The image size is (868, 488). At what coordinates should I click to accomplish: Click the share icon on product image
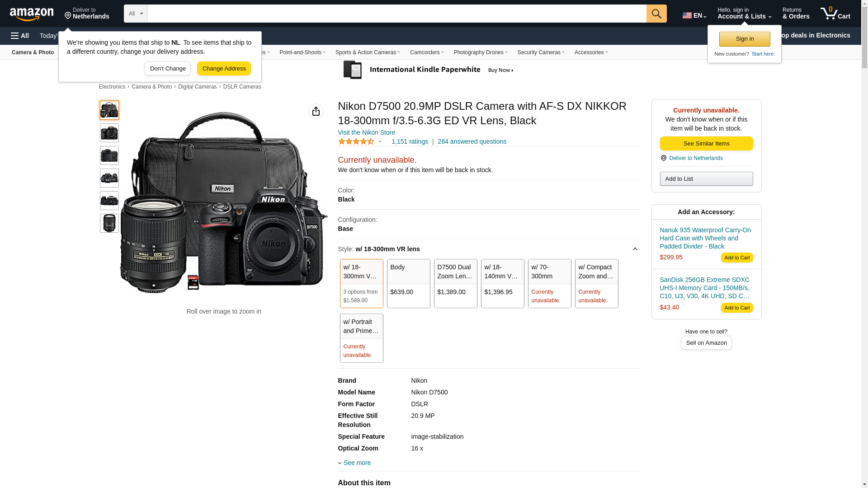pyautogui.click(x=316, y=111)
